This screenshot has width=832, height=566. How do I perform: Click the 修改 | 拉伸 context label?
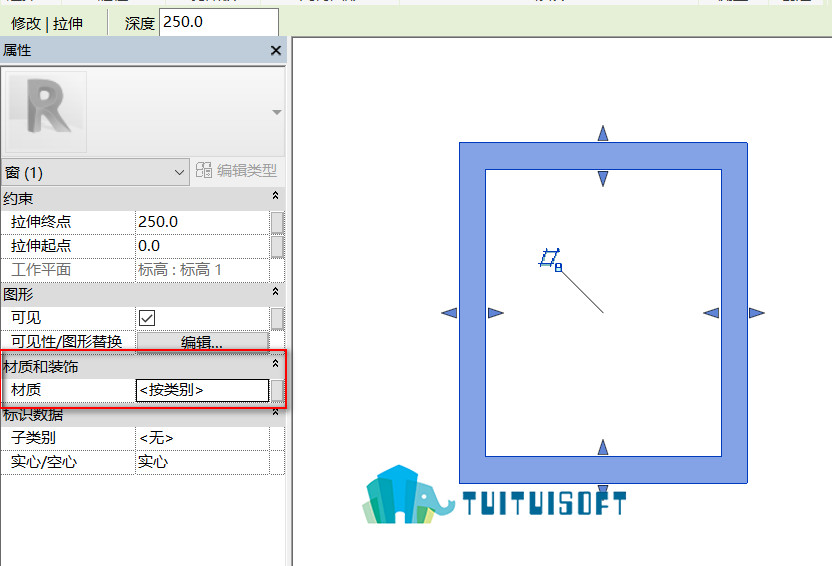tap(47, 23)
